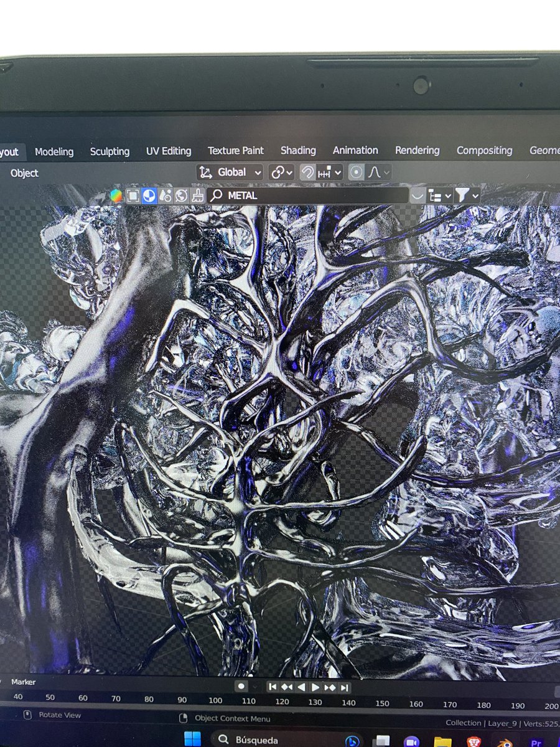The width and height of the screenshot is (560, 747).
Task: Open the proportional falloff curve dropdown
Action: pyautogui.click(x=378, y=172)
